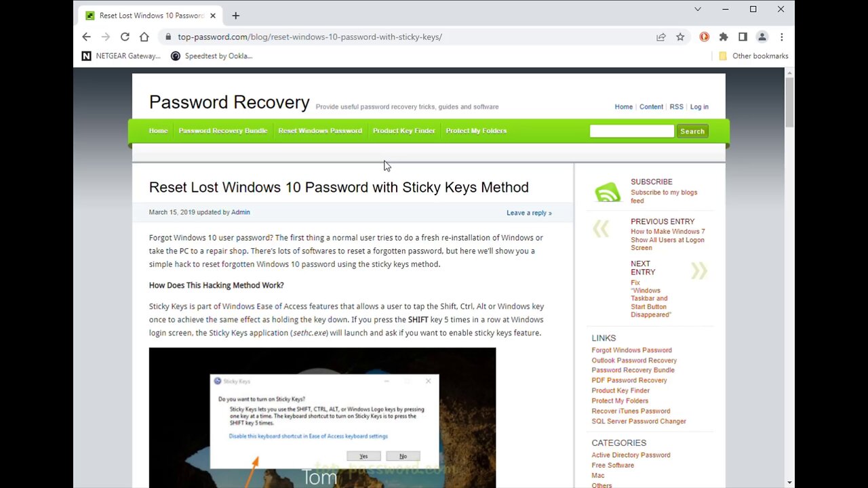
Task: Open Recover iTunes Password link
Action: coord(631,411)
